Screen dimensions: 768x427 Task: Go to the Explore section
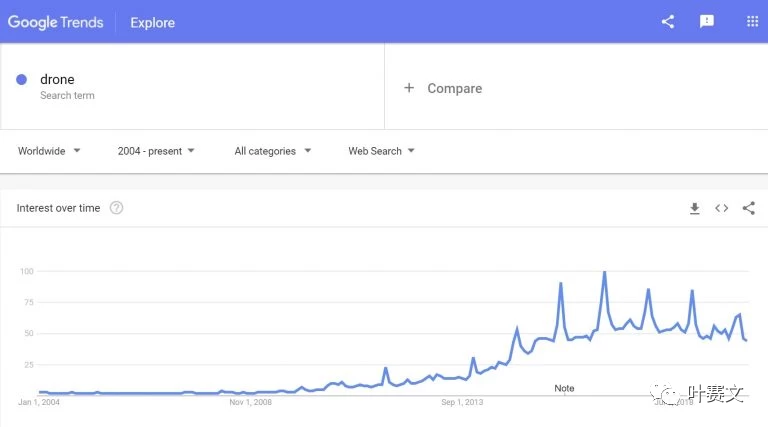pyautogui.click(x=152, y=23)
